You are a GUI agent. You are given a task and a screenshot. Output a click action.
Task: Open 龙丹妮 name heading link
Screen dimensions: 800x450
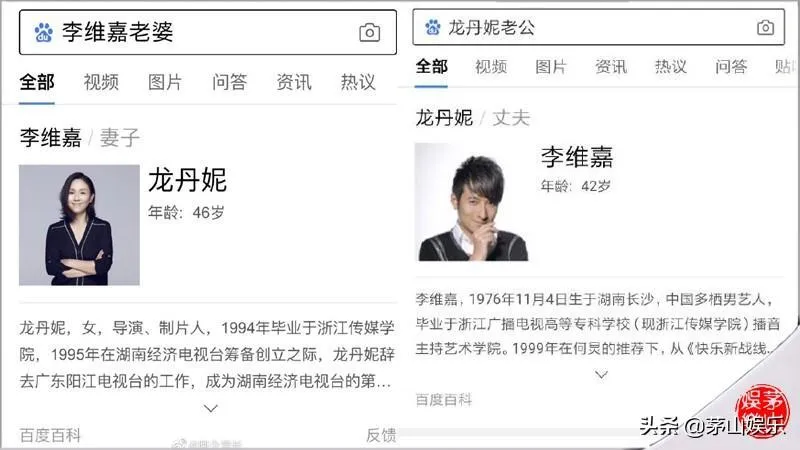(187, 180)
